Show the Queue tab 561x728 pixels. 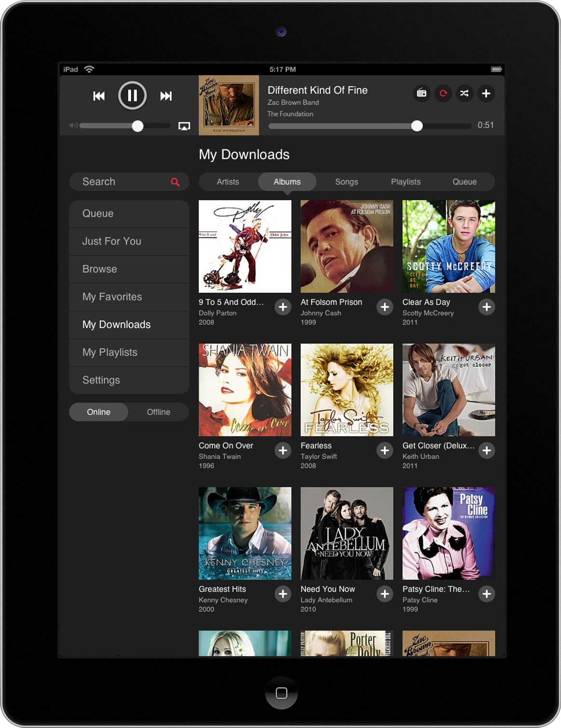tap(465, 182)
